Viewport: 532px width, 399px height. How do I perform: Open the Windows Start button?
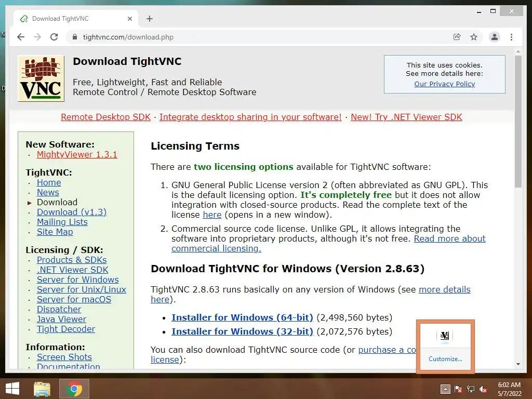pos(12,389)
